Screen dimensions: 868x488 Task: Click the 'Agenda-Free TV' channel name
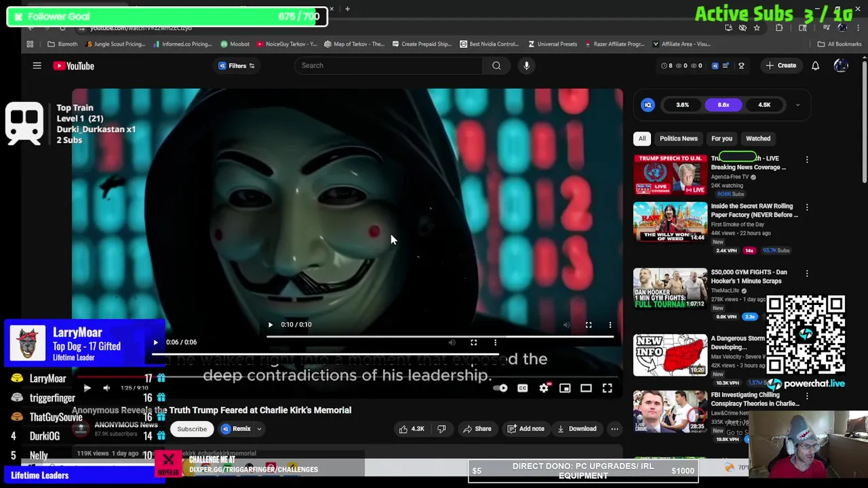730,177
